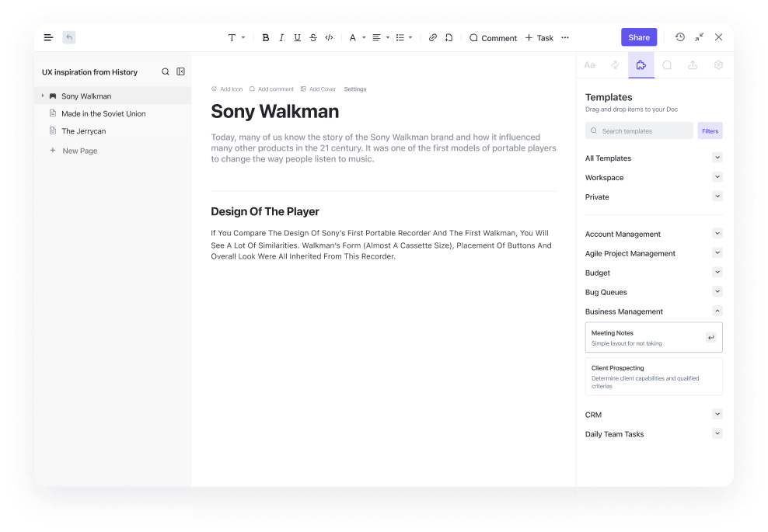
Task: Expand Daily Team Tasks category
Action: click(717, 433)
